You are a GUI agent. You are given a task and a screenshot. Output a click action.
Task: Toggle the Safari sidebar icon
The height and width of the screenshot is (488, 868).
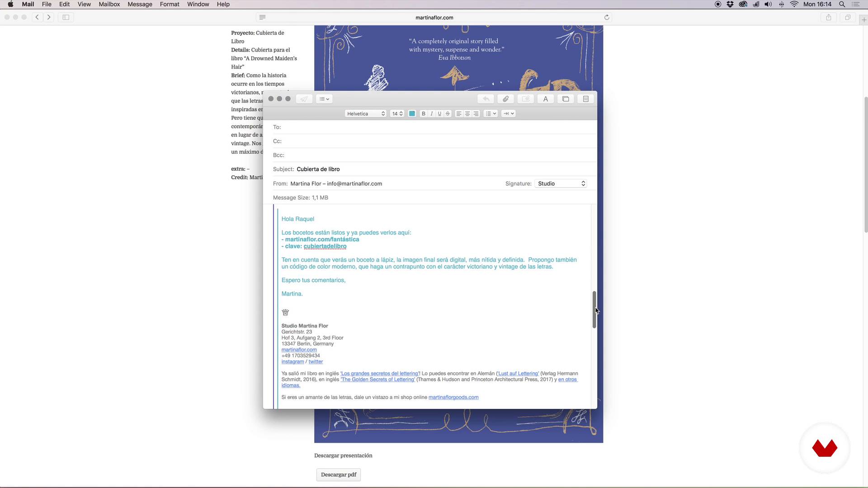[66, 17]
